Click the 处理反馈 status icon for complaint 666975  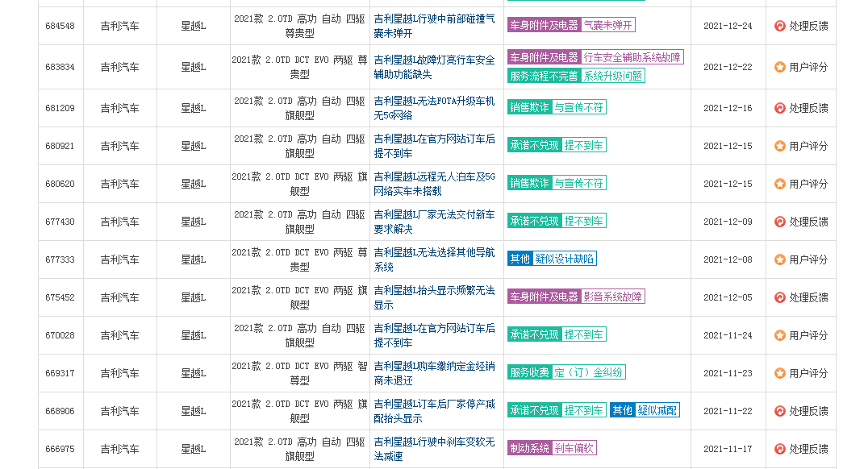[x=779, y=449]
